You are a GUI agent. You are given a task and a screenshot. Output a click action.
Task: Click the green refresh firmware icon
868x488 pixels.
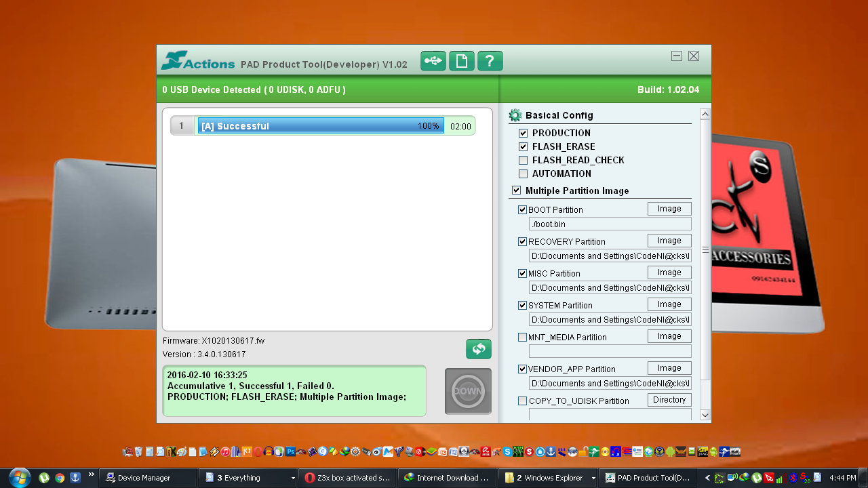[478, 349]
